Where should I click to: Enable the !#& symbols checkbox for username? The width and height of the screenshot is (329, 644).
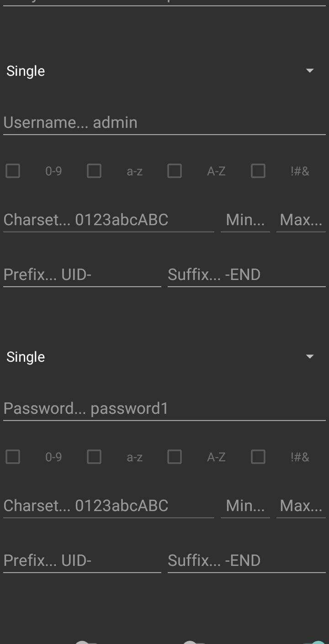pos(258,171)
